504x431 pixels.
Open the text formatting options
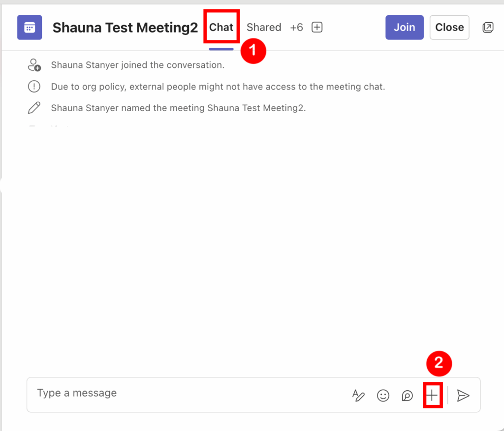359,396
